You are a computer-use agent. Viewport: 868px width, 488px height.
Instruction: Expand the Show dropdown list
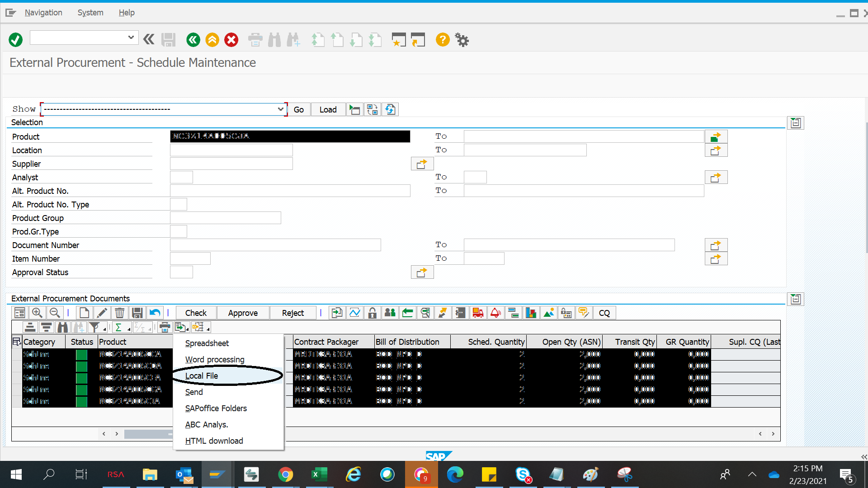[x=280, y=109]
